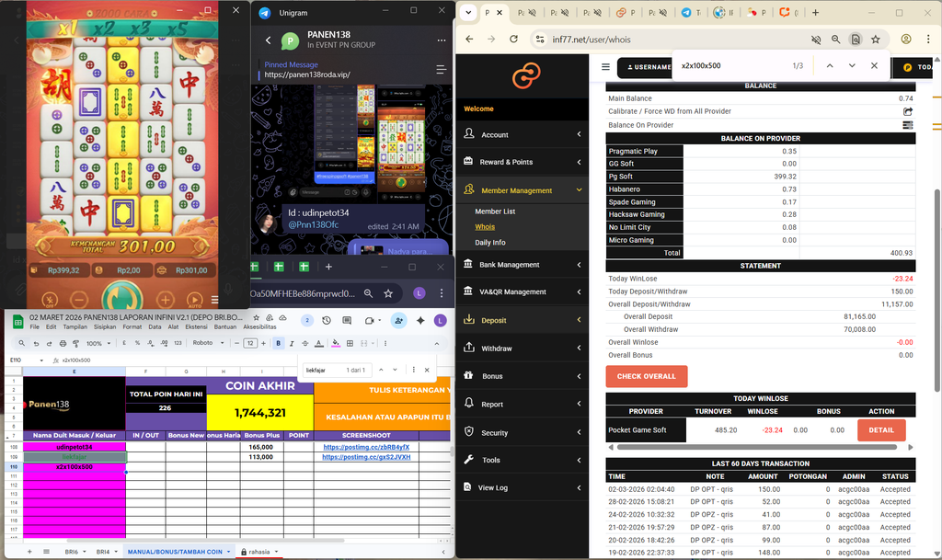
Task: Click undo in Sheets toolbar
Action: tap(36, 343)
